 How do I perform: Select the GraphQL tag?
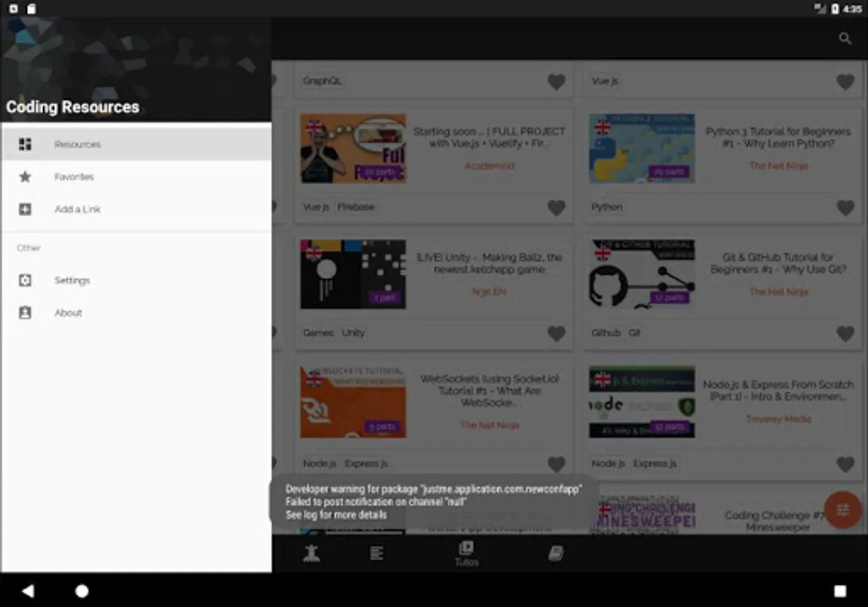tap(322, 81)
